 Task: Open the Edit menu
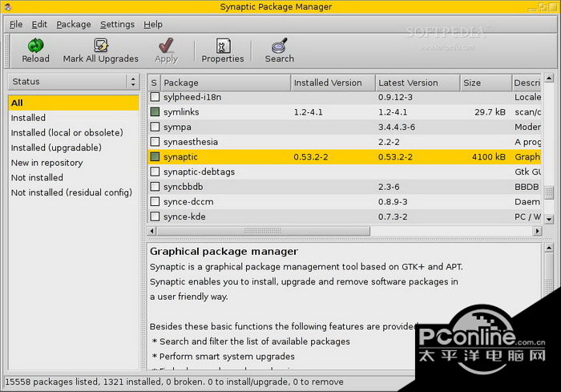[x=39, y=24]
